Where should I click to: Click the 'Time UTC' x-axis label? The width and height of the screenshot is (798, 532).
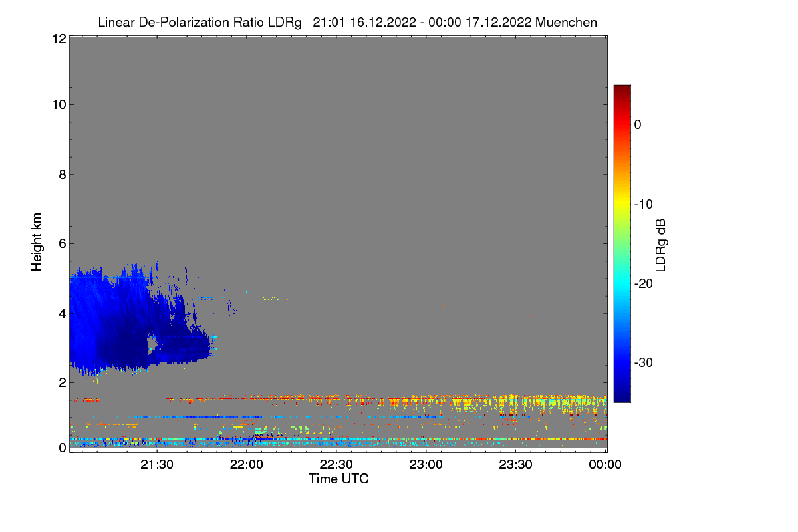coord(338,479)
